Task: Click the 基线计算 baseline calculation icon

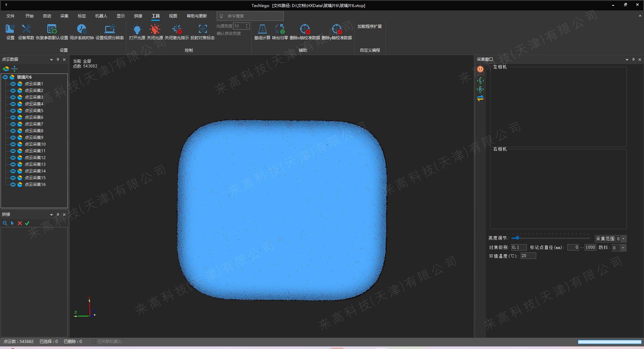Action: pos(262,30)
